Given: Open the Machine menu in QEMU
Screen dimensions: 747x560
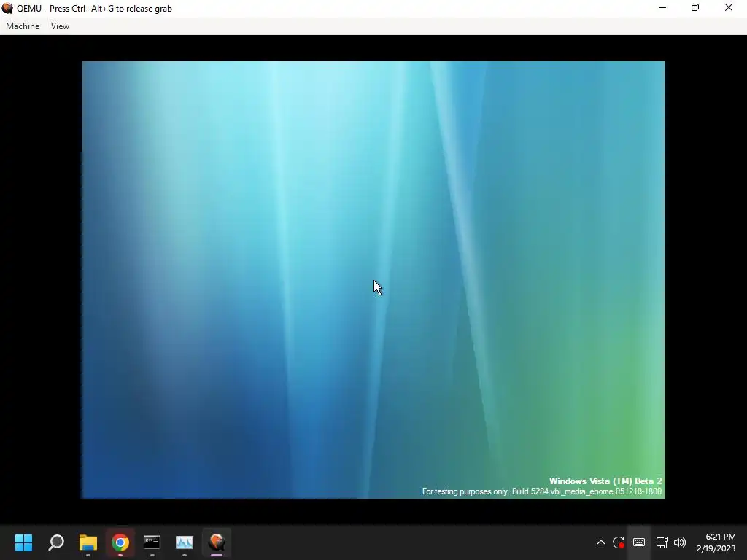Looking at the screenshot, I should (x=23, y=26).
